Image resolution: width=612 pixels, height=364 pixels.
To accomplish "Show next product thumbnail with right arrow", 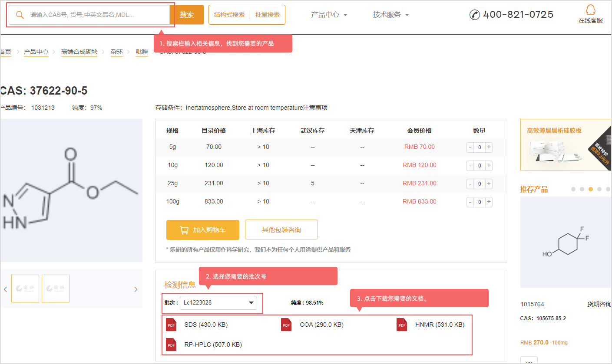I will [136, 289].
